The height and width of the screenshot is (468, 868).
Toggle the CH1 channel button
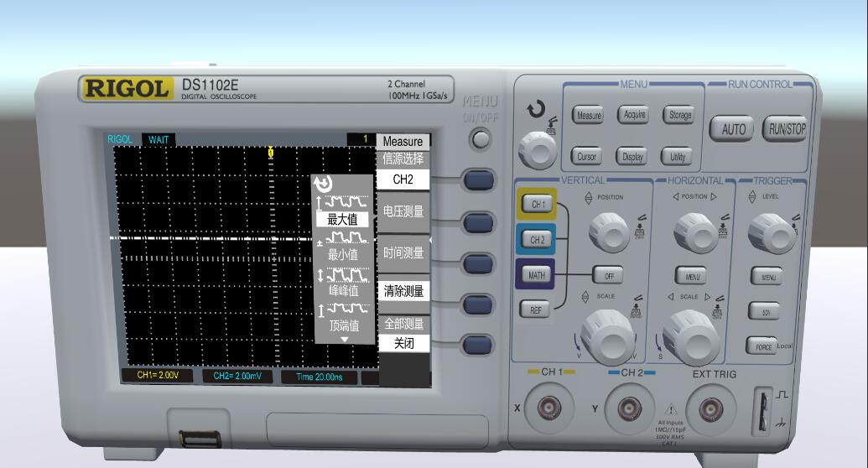[x=537, y=204]
